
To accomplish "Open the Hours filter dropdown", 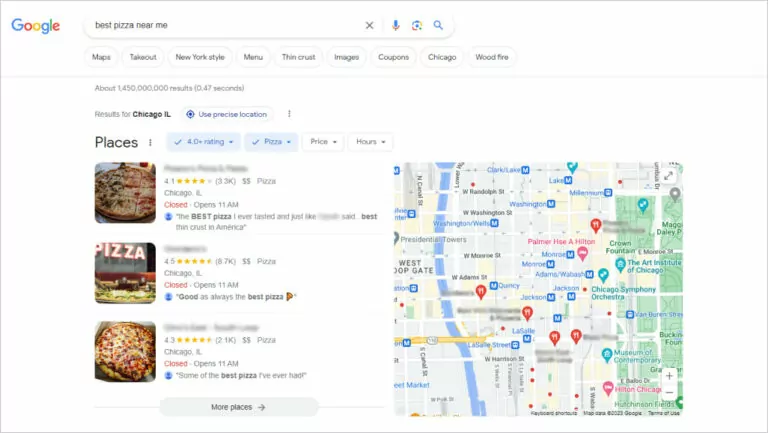I will point(370,142).
